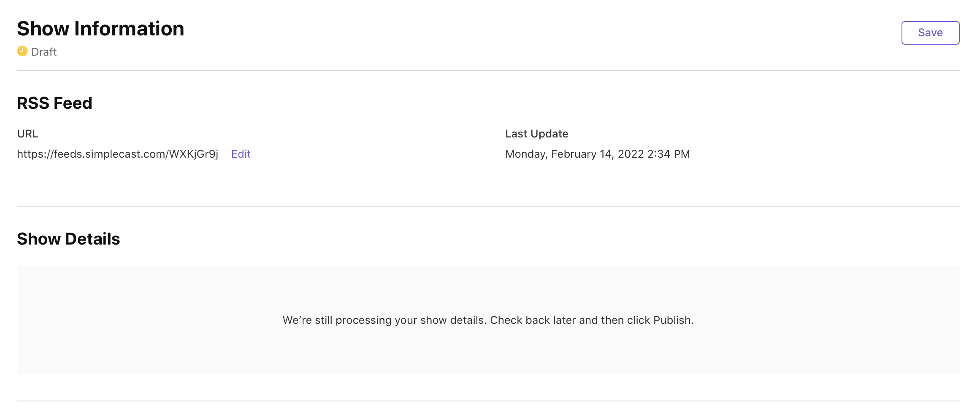Click the 2:34 PM time text
This screenshot has height=409, width=980.
tap(669, 154)
